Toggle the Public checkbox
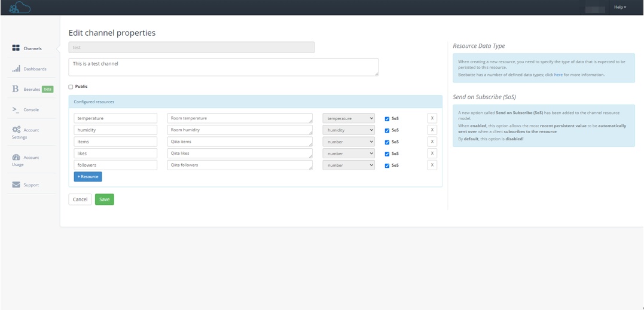Screen dimensions: 644x310 point(71,87)
